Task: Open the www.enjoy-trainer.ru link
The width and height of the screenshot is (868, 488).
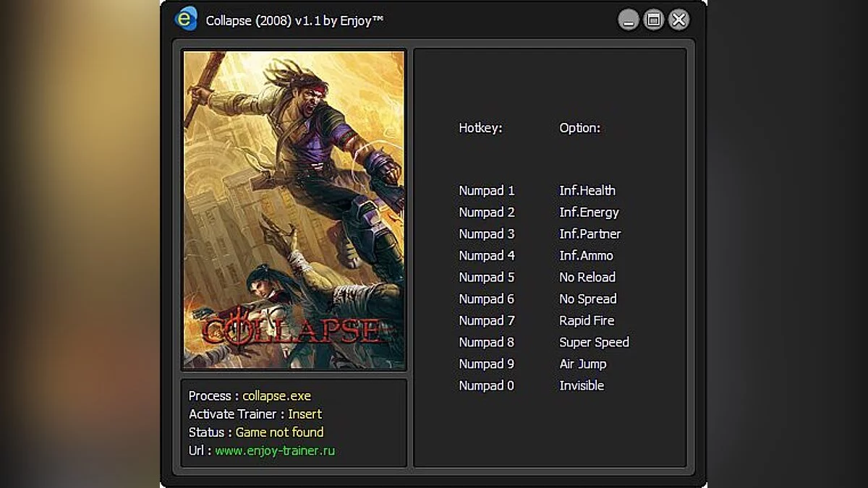Action: 276,450
